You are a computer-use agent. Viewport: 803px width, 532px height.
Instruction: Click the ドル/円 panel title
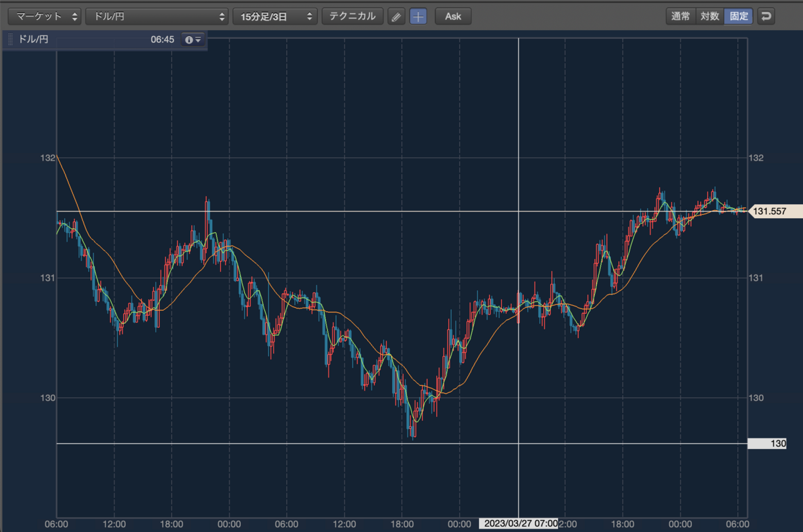coord(33,40)
